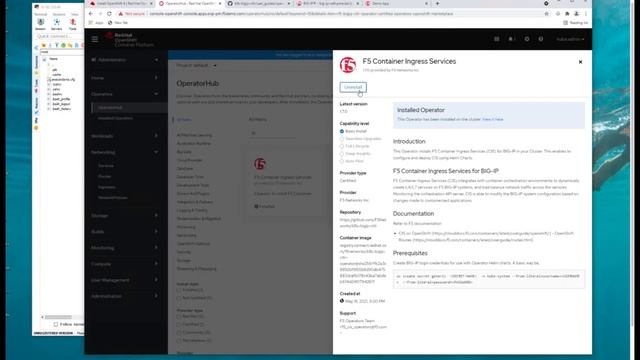The width and height of the screenshot is (640, 360).
Task: Open the help question mark icon
Action: tap(540, 39)
